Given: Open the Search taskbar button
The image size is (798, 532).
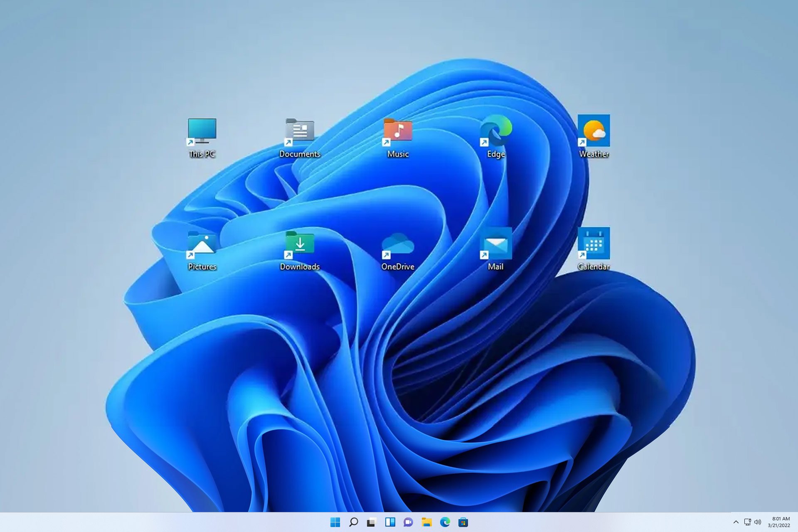Looking at the screenshot, I should pos(353,522).
